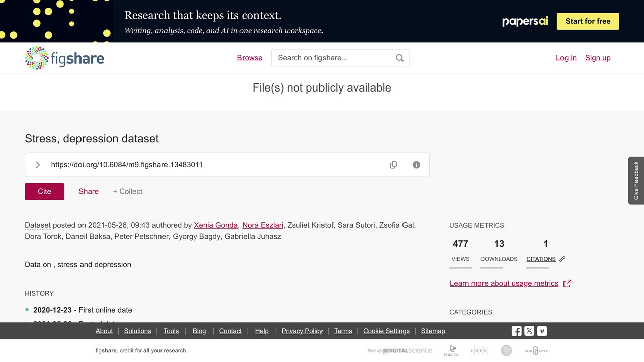This screenshot has width=644, height=362.
Task: Open the Give Feedback side tab
Action: tap(636, 180)
